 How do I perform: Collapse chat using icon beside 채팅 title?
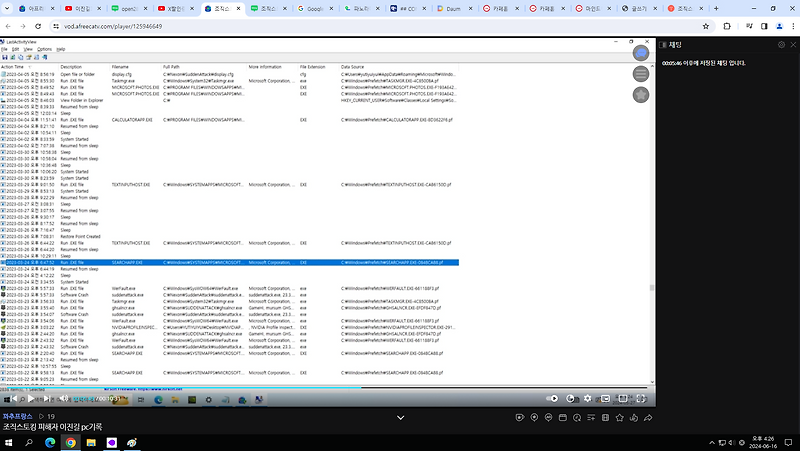pyautogui.click(x=663, y=45)
